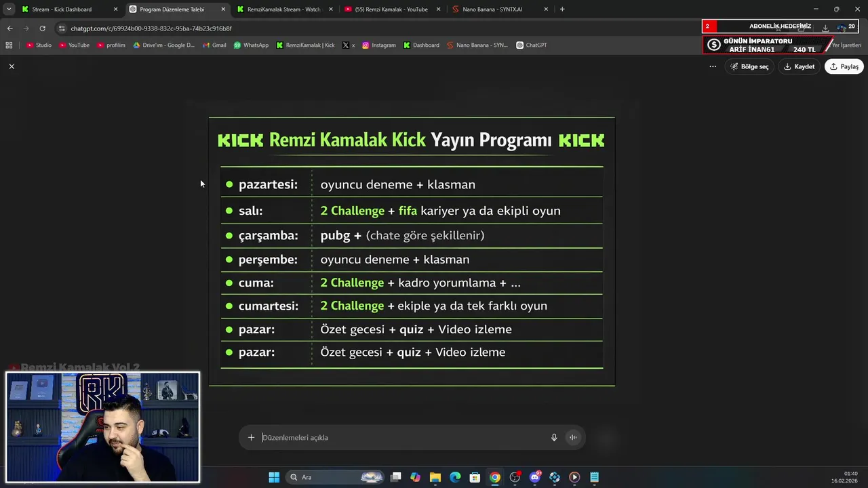Close the Stream - Kick Dashboard tab
868x488 pixels.
point(115,9)
